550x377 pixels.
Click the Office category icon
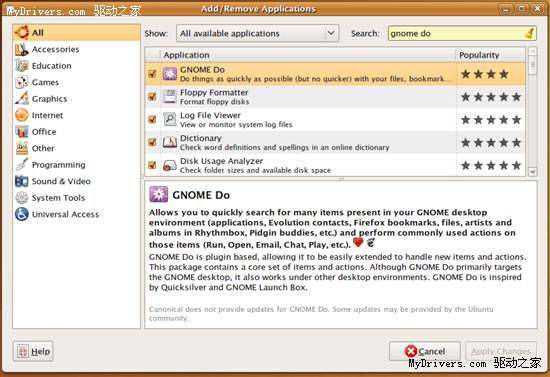click(x=21, y=132)
